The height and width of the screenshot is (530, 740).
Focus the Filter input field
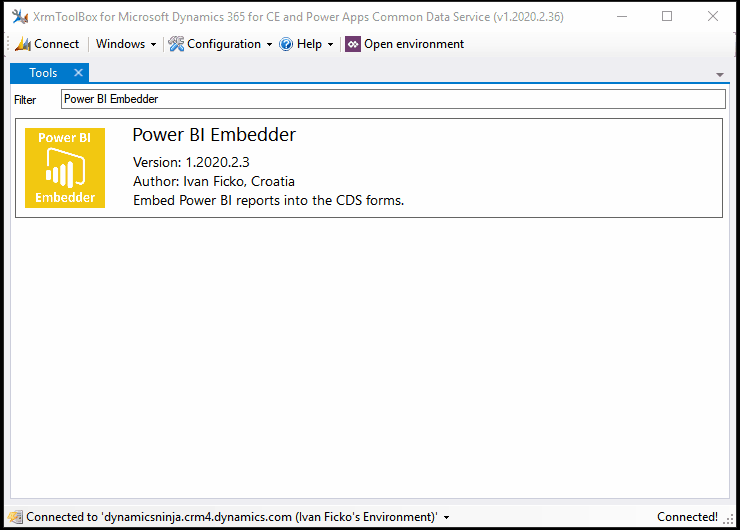point(393,99)
